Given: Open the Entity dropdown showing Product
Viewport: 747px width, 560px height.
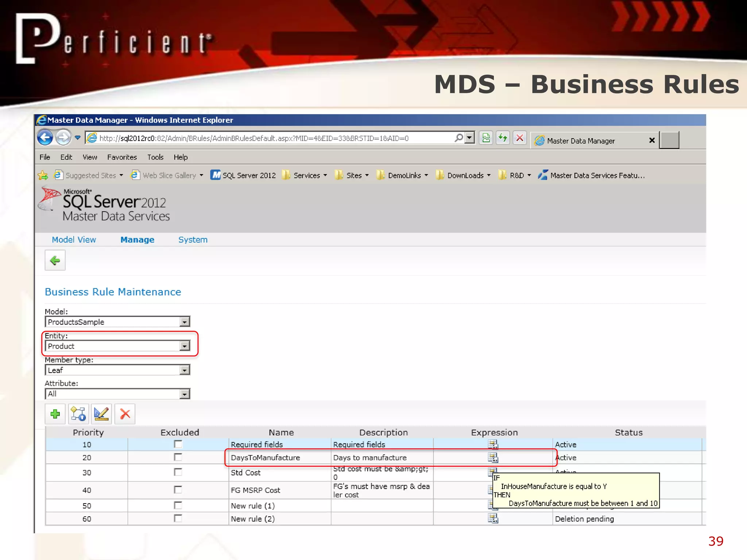Looking at the screenshot, I should (x=117, y=346).
